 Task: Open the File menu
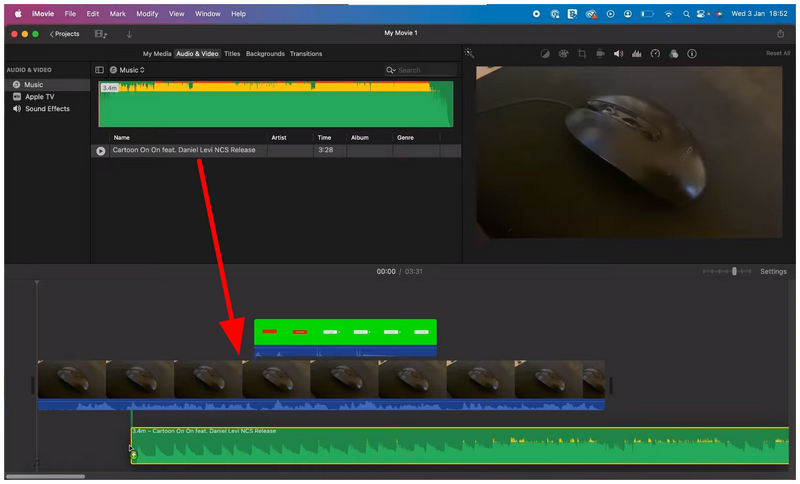(x=70, y=14)
